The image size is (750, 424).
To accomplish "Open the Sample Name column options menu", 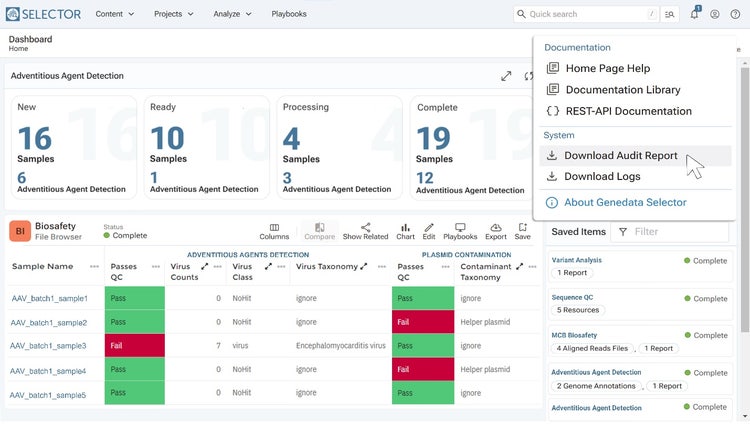I will 93,267.
